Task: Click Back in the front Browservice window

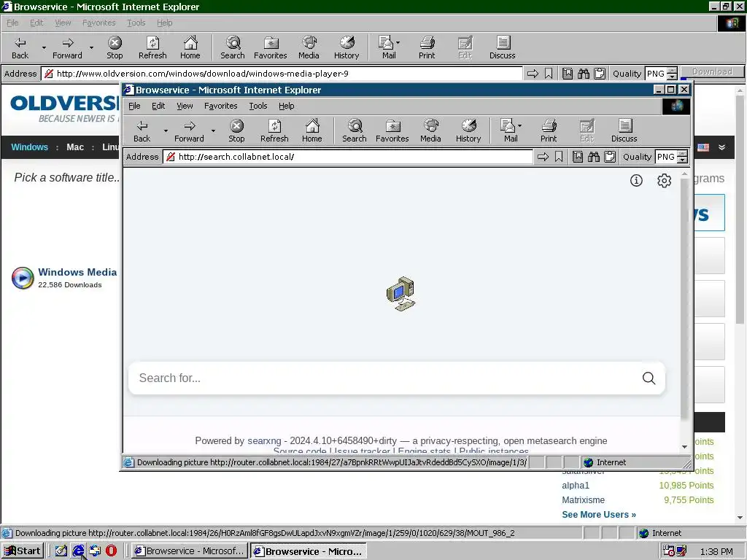Action: pyautogui.click(x=142, y=131)
